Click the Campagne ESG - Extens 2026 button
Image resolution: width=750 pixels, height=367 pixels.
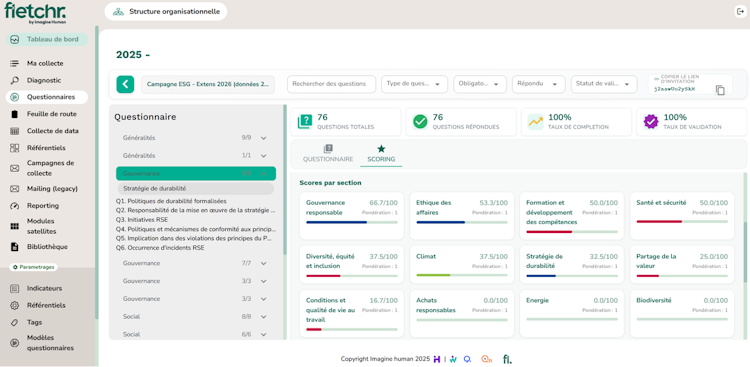click(x=208, y=84)
